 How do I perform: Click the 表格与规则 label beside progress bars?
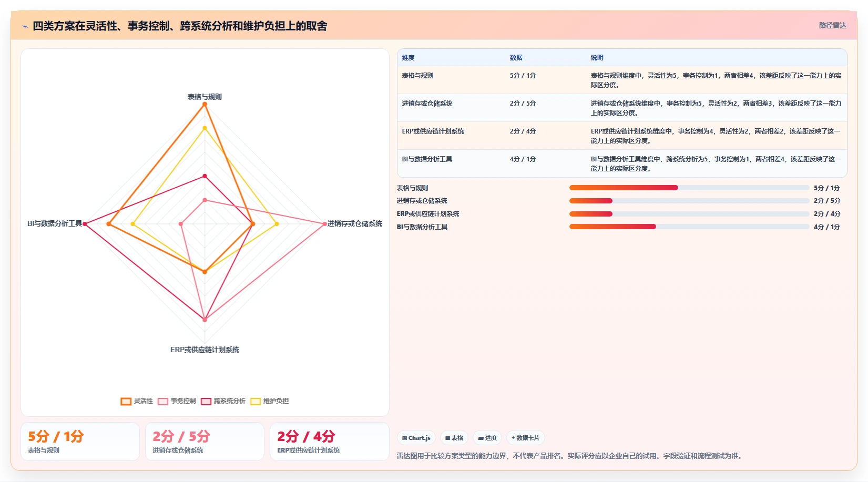[412, 188]
